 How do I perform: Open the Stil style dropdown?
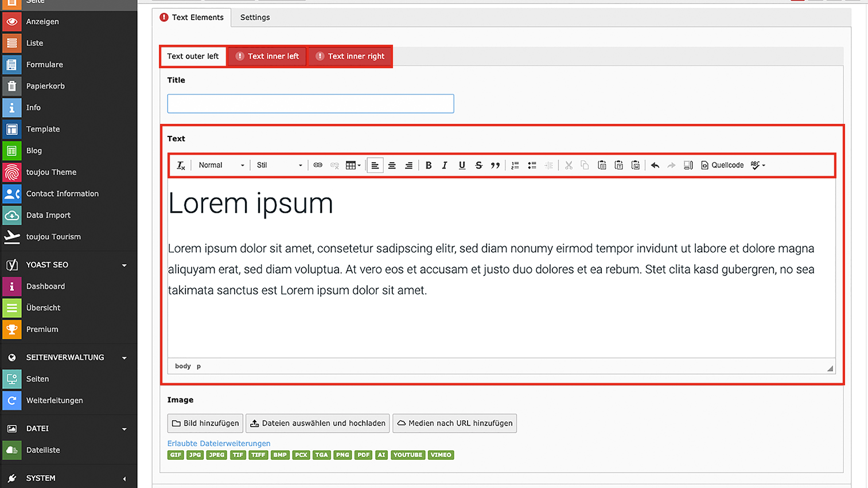tap(279, 165)
